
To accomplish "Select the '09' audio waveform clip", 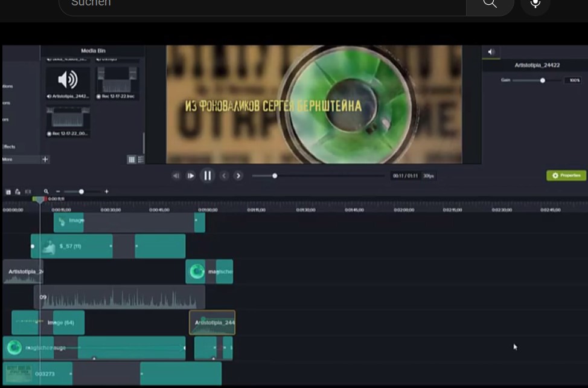I will tap(120, 297).
